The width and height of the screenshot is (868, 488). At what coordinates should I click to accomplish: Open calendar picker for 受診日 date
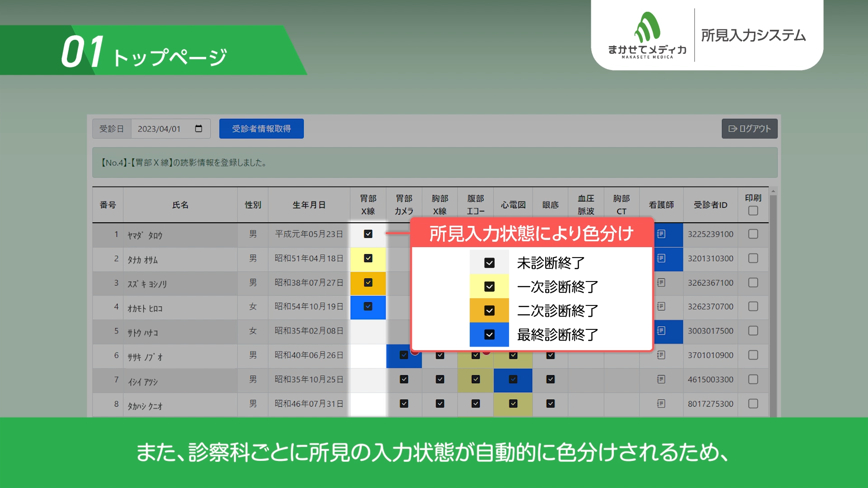pos(198,129)
